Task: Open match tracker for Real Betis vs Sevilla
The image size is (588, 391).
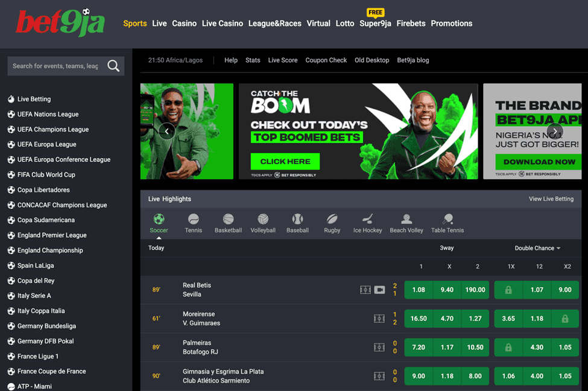Action: click(365, 290)
